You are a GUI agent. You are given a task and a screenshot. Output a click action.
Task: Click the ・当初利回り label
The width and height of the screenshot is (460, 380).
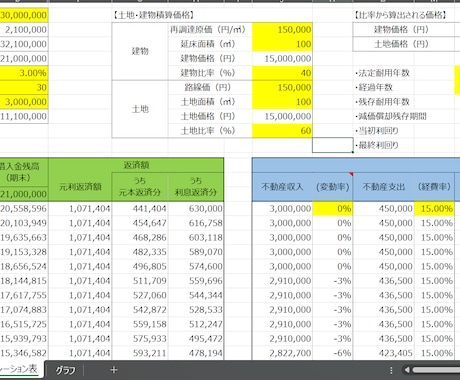pos(377,131)
